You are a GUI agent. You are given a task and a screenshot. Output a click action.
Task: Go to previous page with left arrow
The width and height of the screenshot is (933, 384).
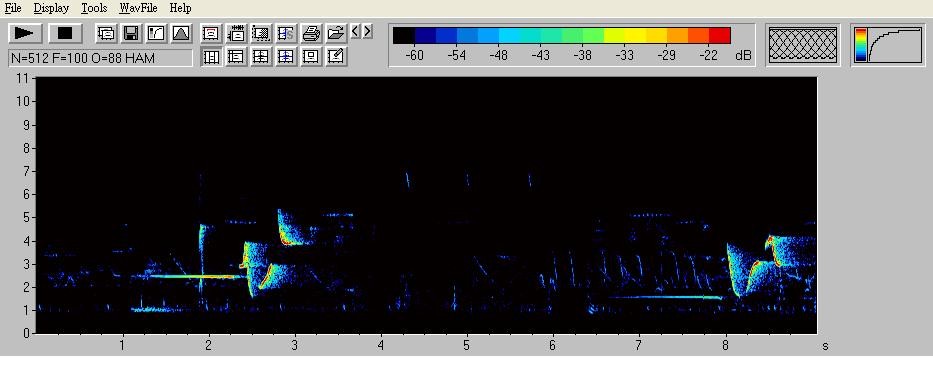[355, 31]
